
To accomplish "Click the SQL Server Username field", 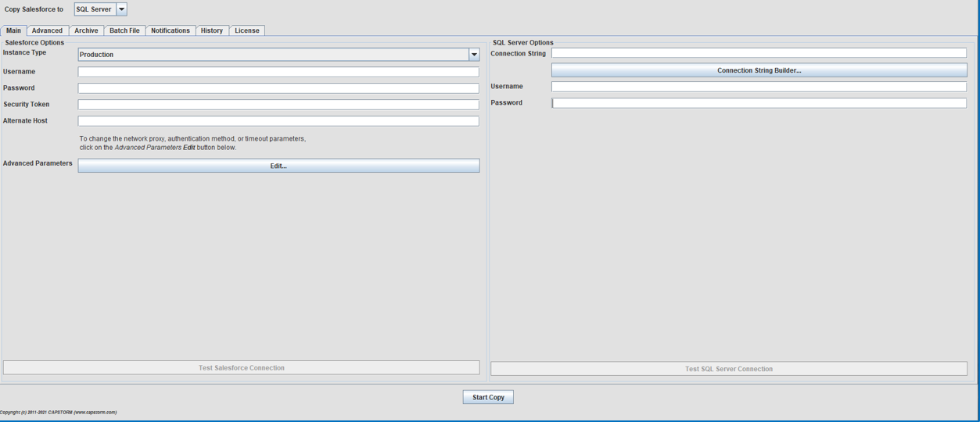I will point(759,86).
